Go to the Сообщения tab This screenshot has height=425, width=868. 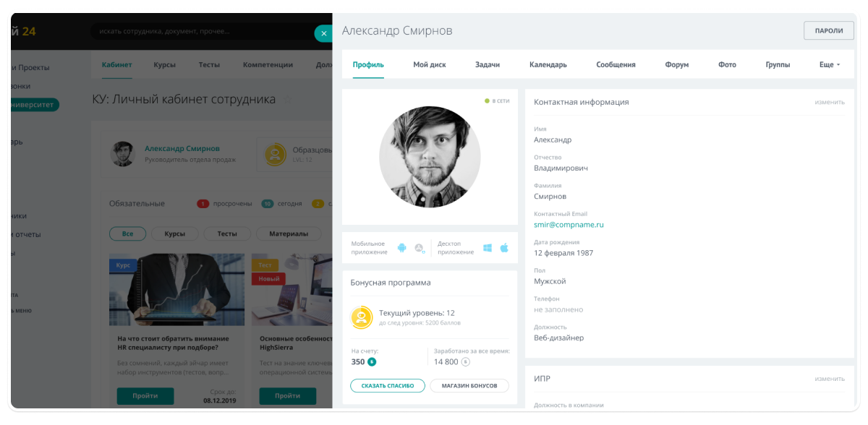point(616,64)
